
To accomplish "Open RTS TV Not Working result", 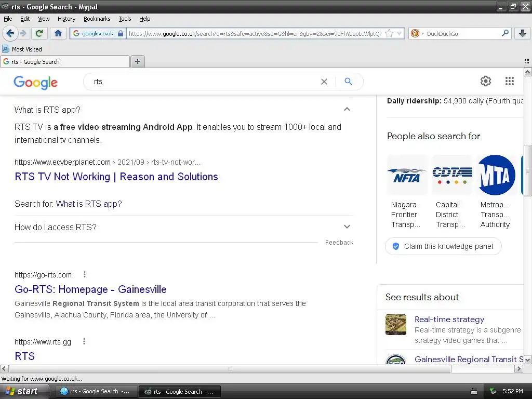I will pos(116,177).
